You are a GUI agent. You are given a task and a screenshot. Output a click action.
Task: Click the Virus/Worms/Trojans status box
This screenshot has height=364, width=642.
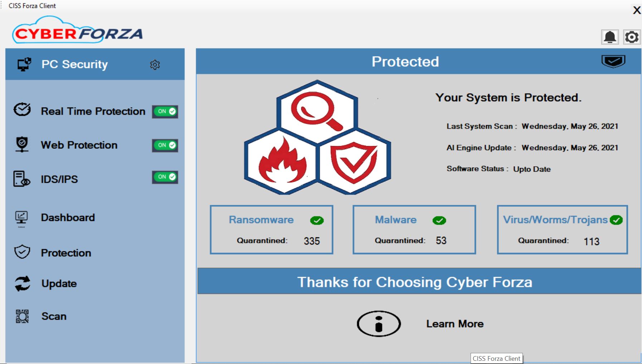point(562,230)
